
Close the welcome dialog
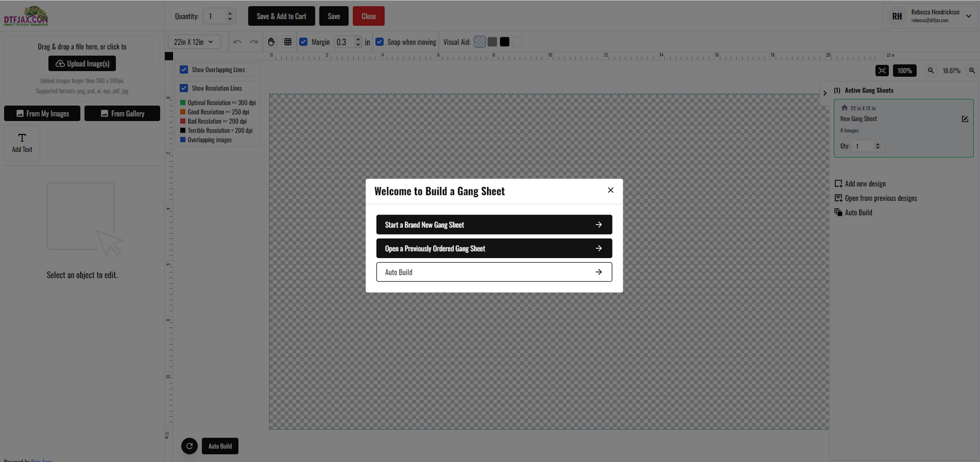pyautogui.click(x=610, y=190)
